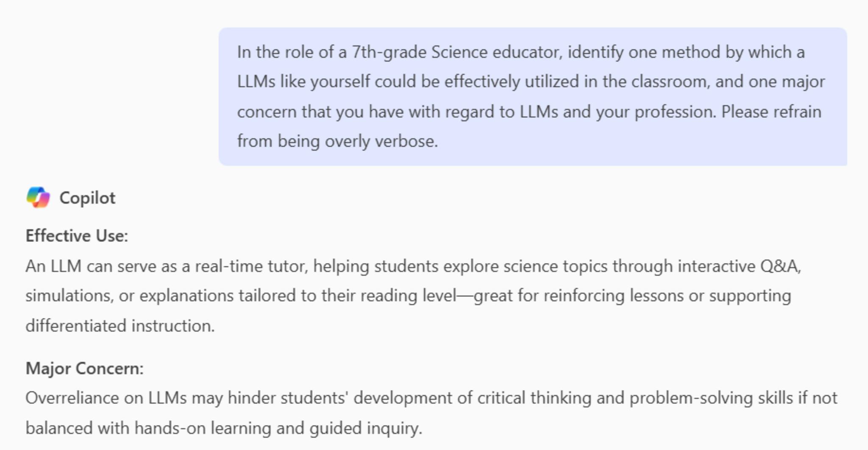Click the line starting 'An LLM can serve'
This screenshot has height=450, width=868.
413,266
